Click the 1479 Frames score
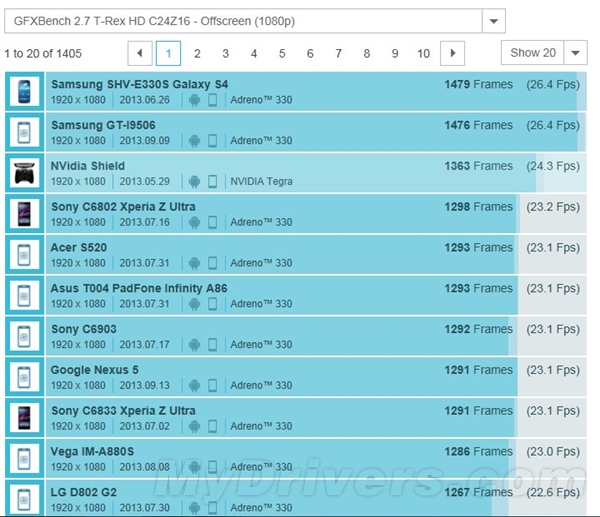Viewport: 600px width, 517px height. click(x=478, y=84)
